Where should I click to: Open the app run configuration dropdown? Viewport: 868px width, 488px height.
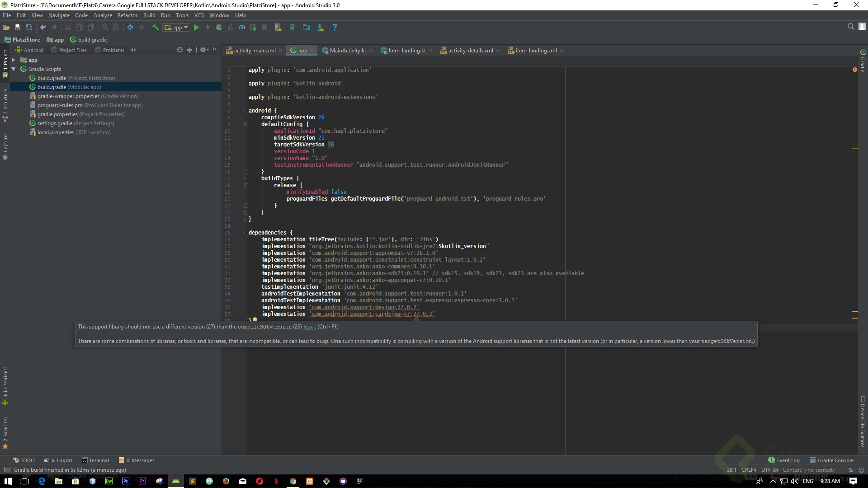pyautogui.click(x=176, y=28)
